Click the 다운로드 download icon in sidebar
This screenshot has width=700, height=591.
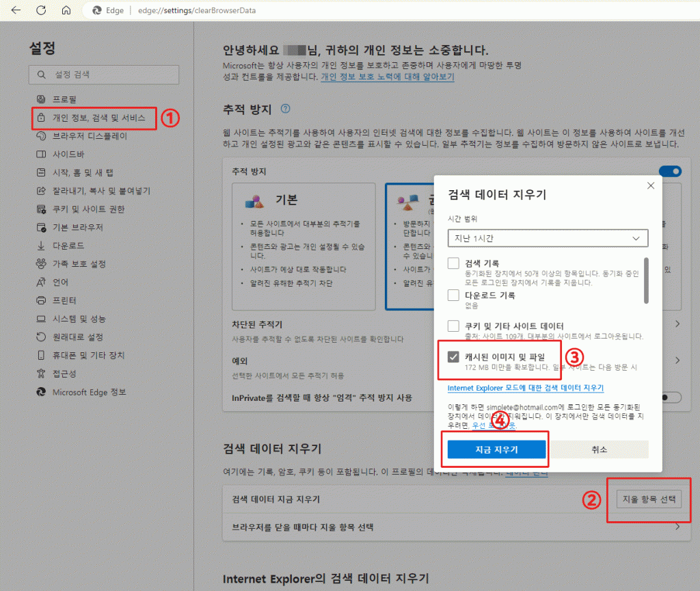(x=41, y=246)
